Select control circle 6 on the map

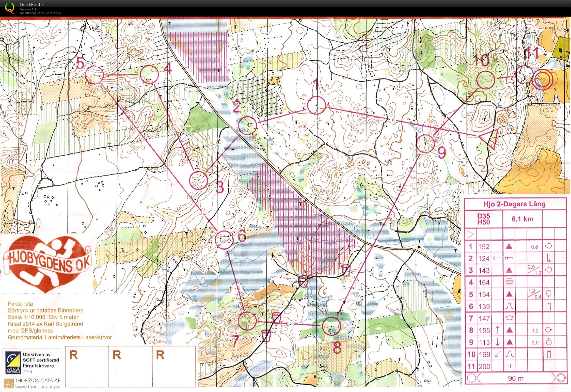click(224, 240)
